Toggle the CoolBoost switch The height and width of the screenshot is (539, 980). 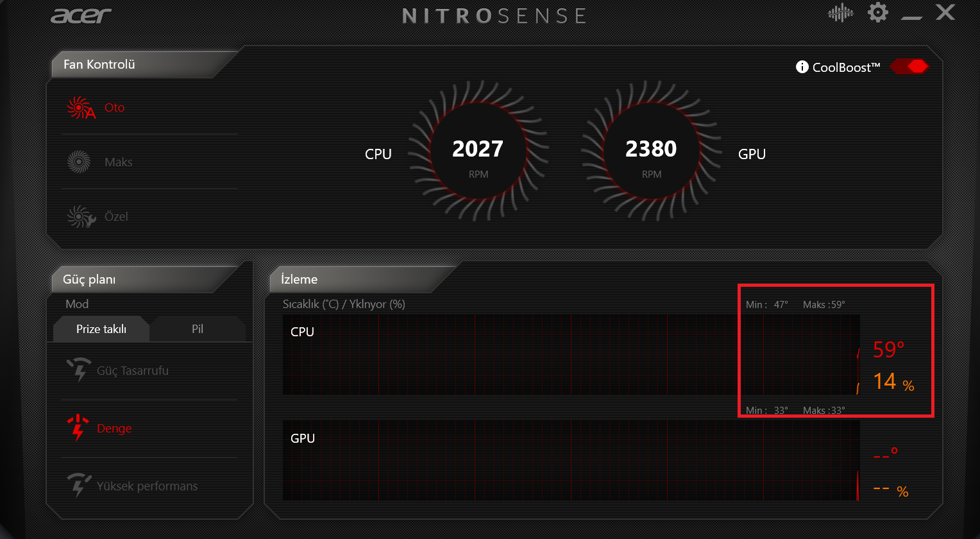click(909, 66)
